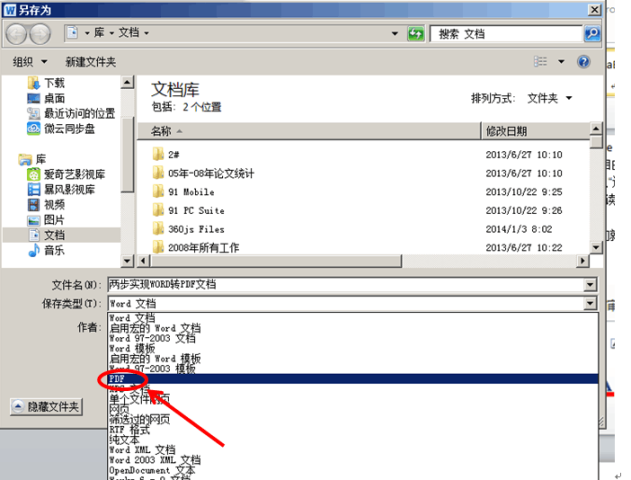
Task: Click the magnifier icon in search box
Action: point(592,34)
